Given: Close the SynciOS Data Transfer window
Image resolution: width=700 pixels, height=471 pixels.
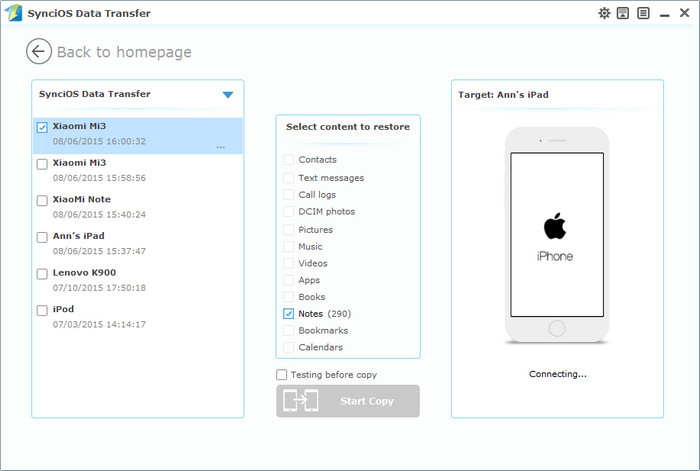Looking at the screenshot, I should click(x=684, y=13).
